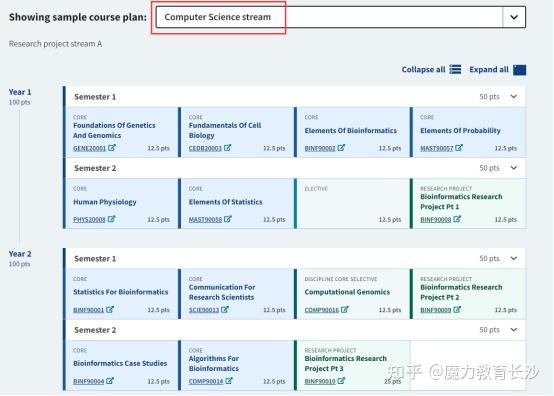The image size is (554, 396).
Task: Click external link icon beside BINF90009
Action: (457, 309)
